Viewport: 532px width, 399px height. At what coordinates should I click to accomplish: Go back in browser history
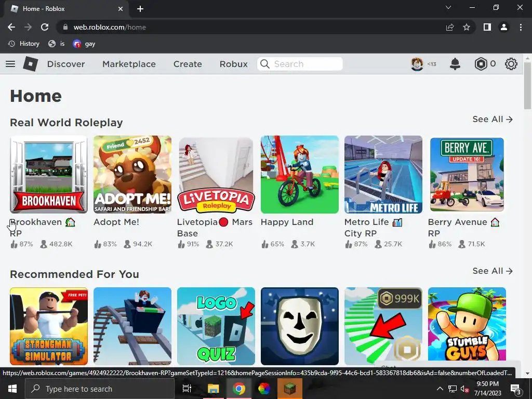coord(11,27)
